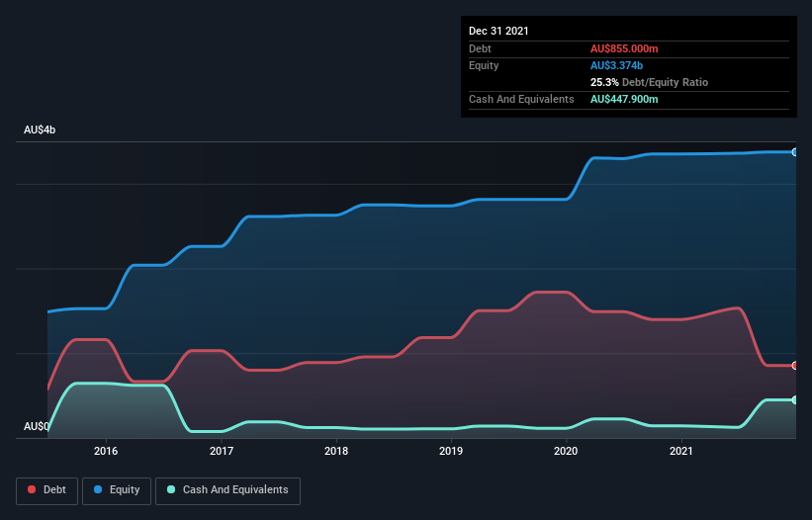
Task: Click the Dec 31 2021 tooltip date
Action: point(498,31)
